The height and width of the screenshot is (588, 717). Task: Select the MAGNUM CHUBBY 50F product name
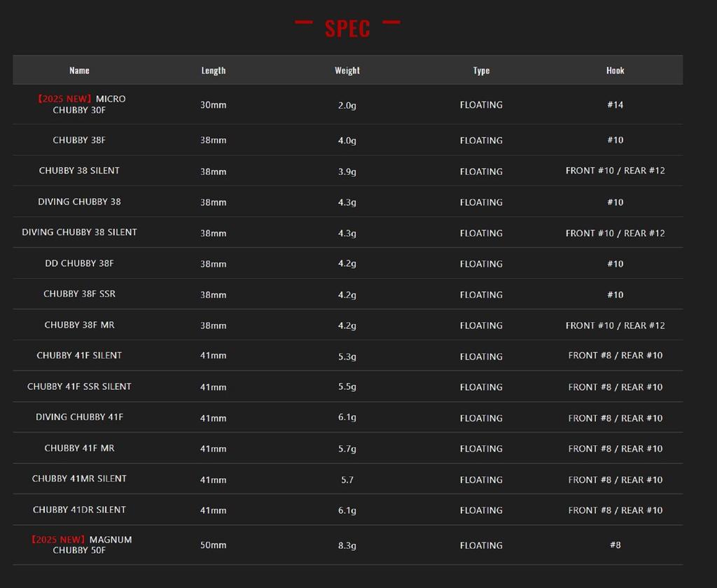point(80,545)
